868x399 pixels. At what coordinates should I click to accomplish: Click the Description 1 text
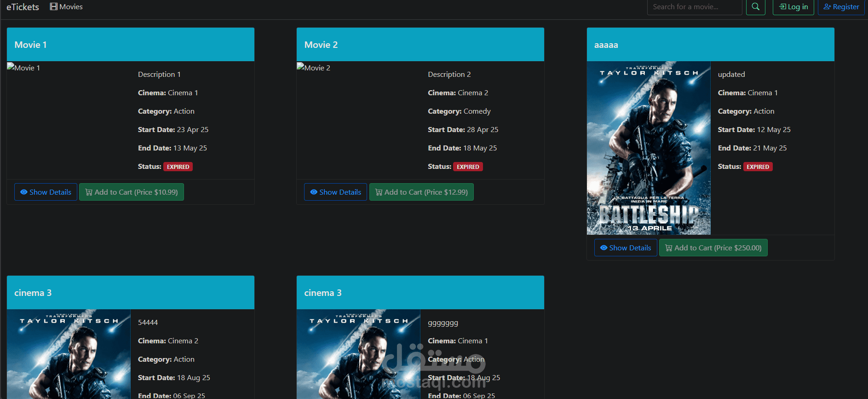[x=159, y=74]
